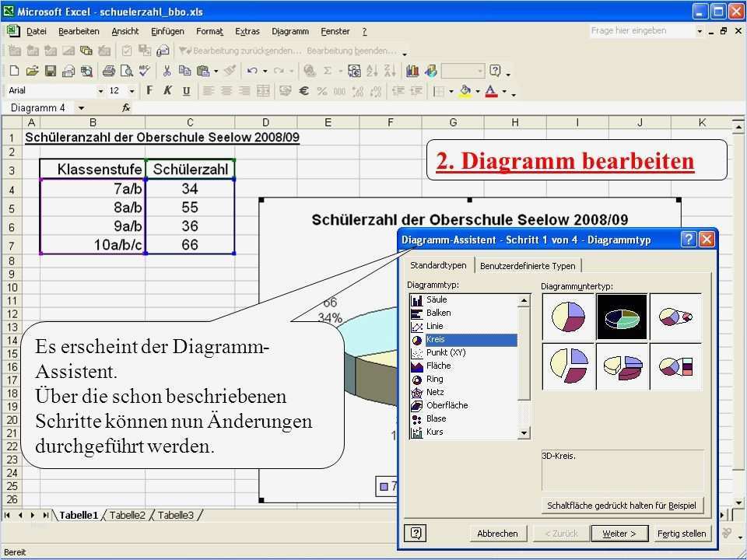
Task: Click the font color A icon
Action: 491,90
